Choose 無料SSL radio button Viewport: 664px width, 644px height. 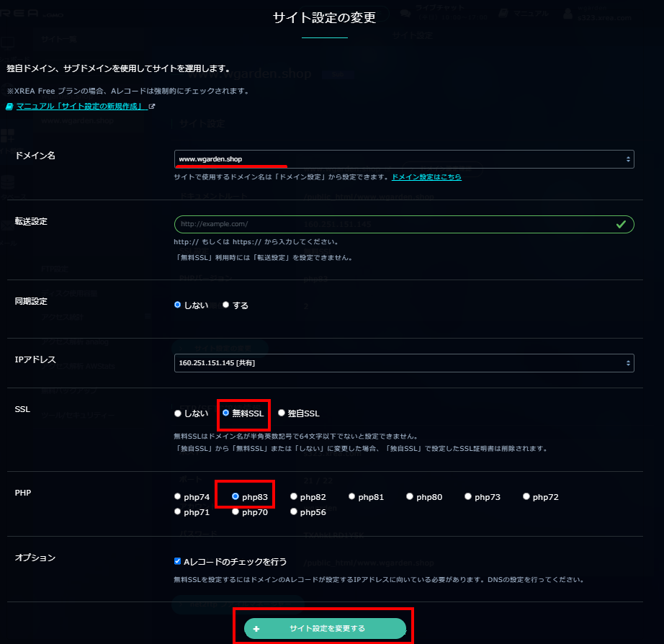(x=226, y=413)
